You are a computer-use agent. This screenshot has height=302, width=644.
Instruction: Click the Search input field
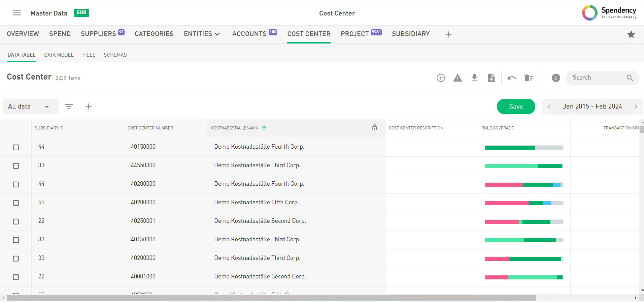pos(598,78)
